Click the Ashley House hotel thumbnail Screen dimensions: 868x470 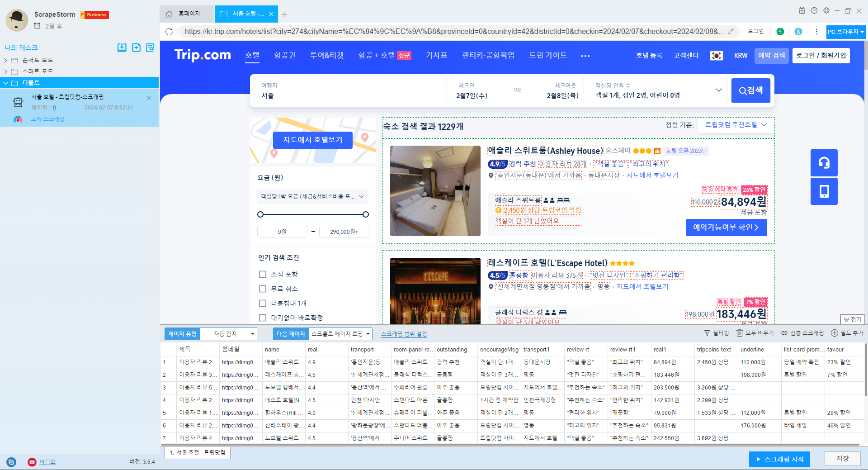435,191
